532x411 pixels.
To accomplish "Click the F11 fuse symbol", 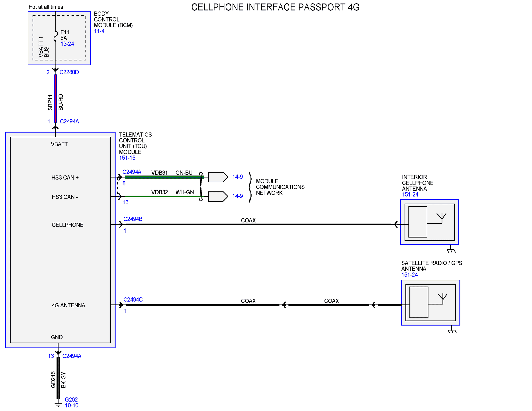I will (56, 36).
